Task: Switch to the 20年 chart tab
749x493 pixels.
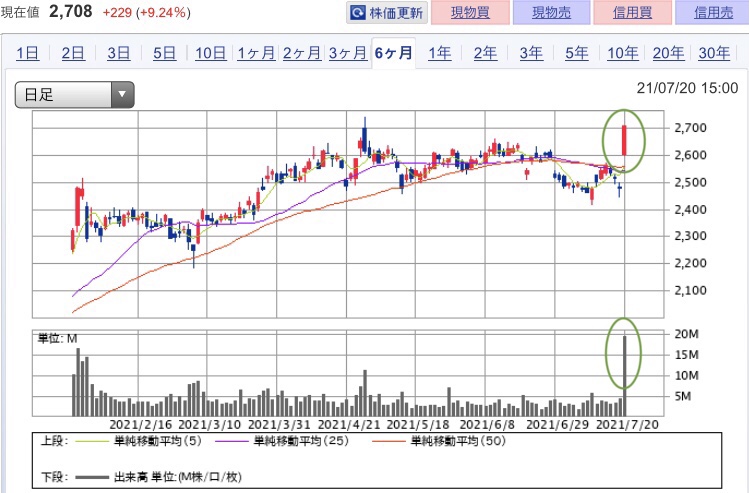Action: [668, 53]
